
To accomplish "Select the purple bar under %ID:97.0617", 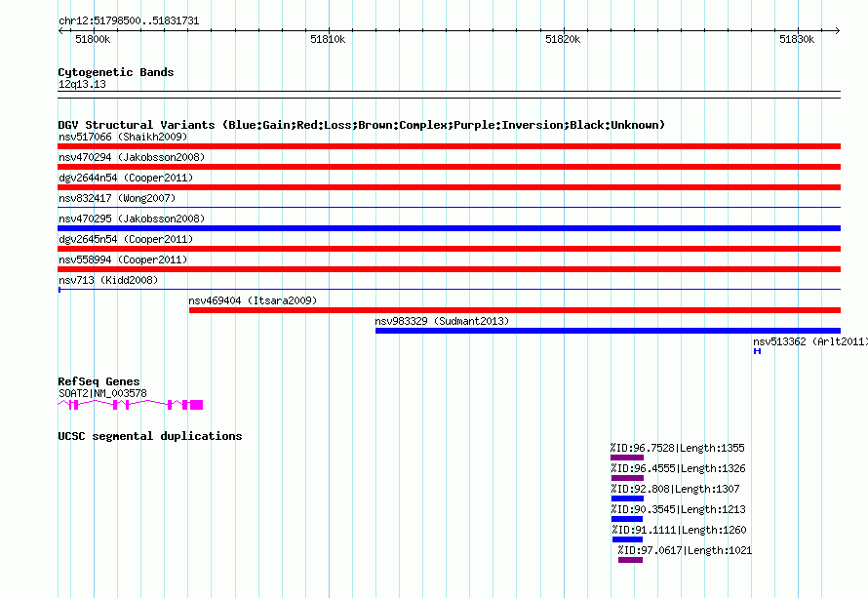I will pyautogui.click(x=630, y=560).
